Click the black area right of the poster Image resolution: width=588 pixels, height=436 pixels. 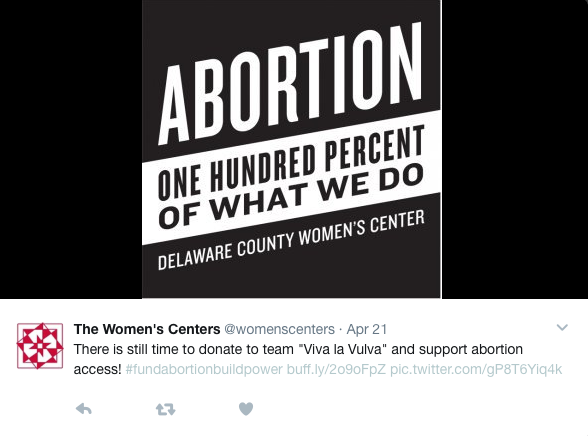515,149
